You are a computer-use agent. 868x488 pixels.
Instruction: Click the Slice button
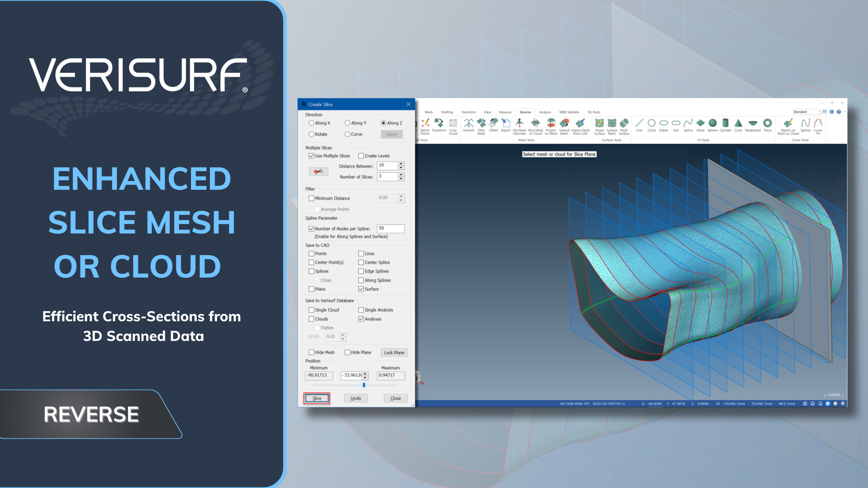tap(317, 398)
